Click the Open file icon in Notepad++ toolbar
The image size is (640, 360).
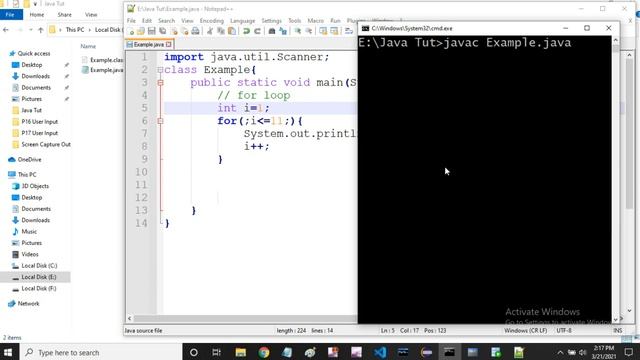(141, 31)
